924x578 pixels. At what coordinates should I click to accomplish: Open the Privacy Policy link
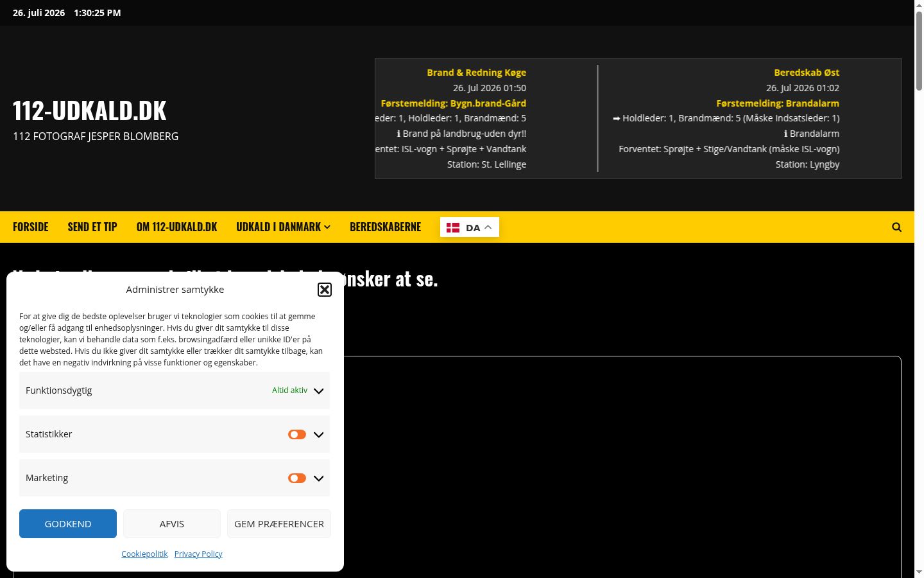[x=198, y=554]
